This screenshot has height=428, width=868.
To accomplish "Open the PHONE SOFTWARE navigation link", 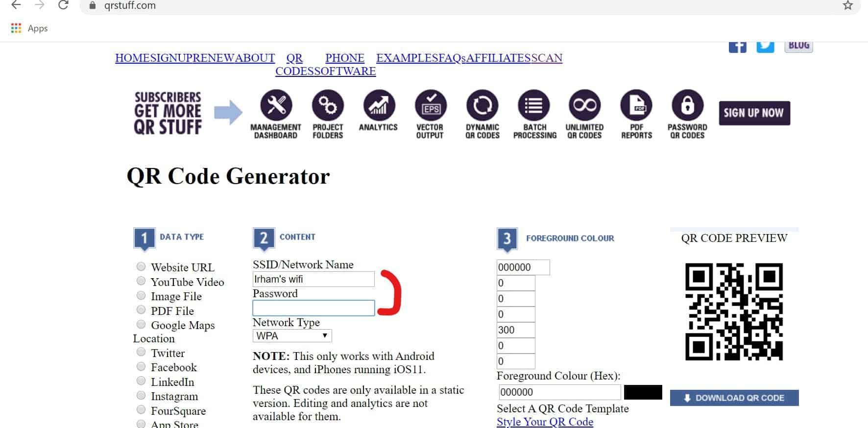I will point(345,64).
